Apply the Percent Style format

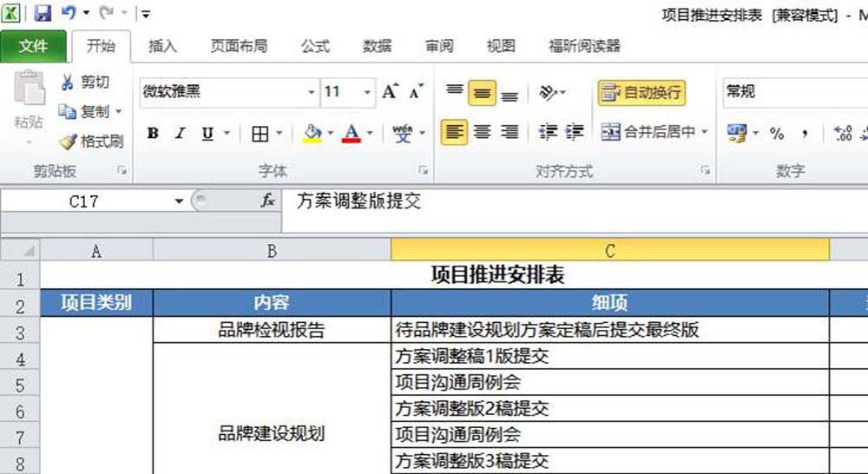click(x=777, y=133)
